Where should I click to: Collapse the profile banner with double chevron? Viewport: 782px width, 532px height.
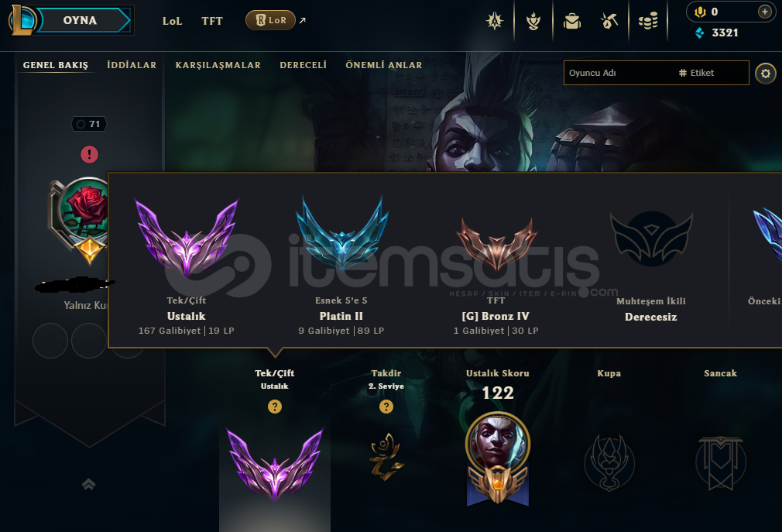pyautogui.click(x=89, y=484)
